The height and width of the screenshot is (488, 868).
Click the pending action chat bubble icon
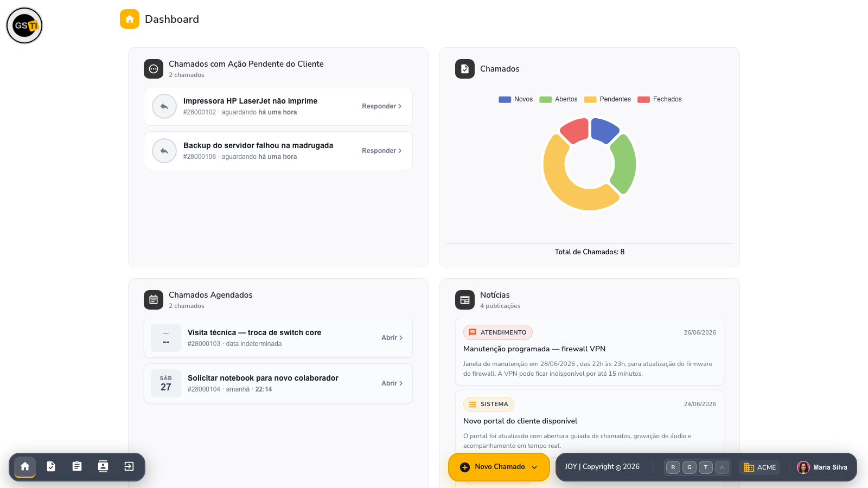pyautogui.click(x=154, y=69)
